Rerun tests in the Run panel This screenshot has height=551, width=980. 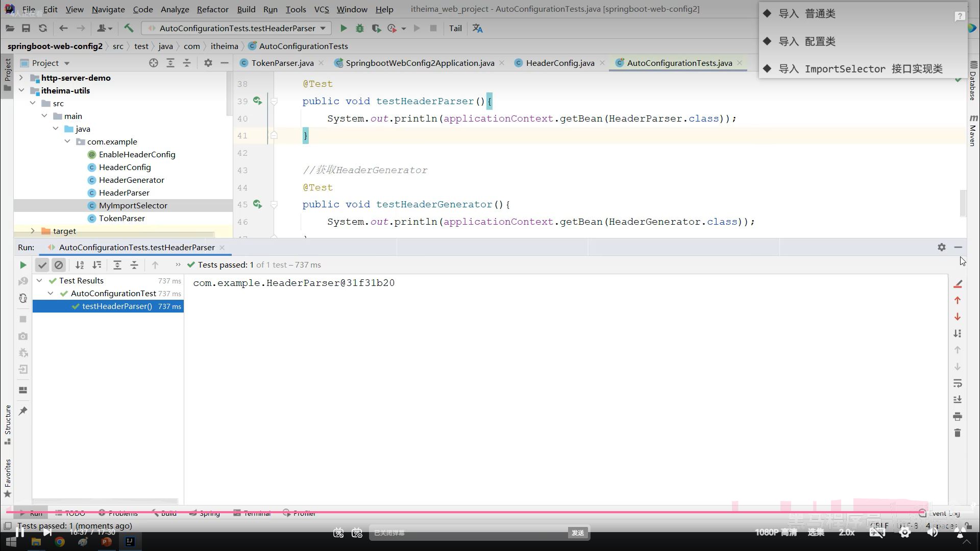23,265
